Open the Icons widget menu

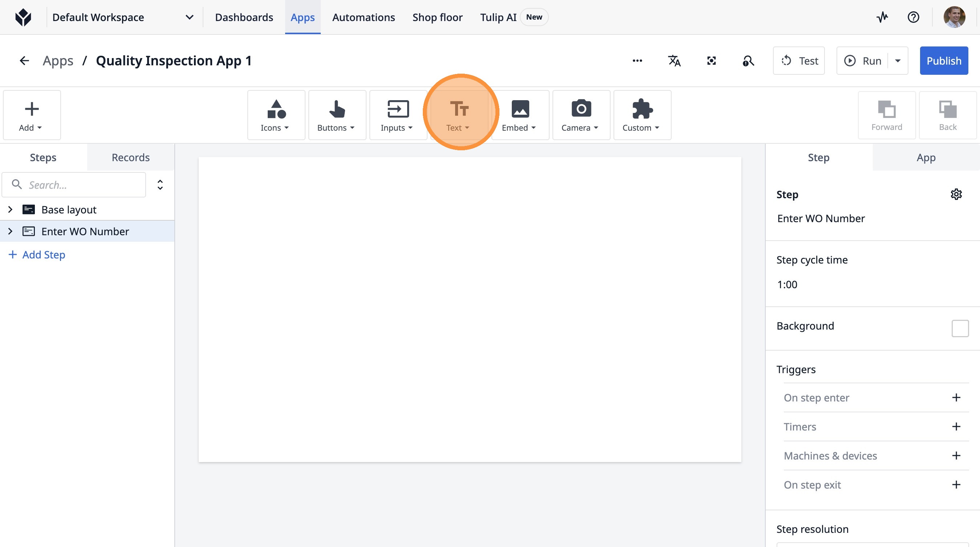click(276, 115)
